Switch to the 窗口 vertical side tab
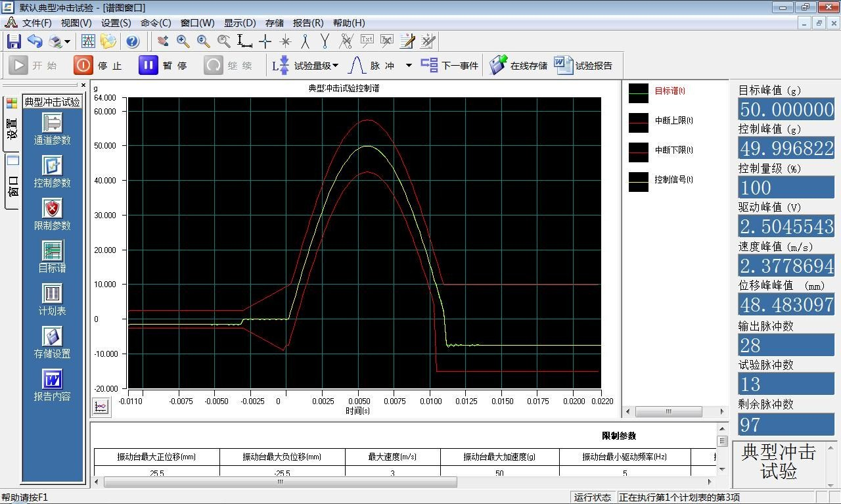The width and height of the screenshot is (841, 504). coord(12,182)
